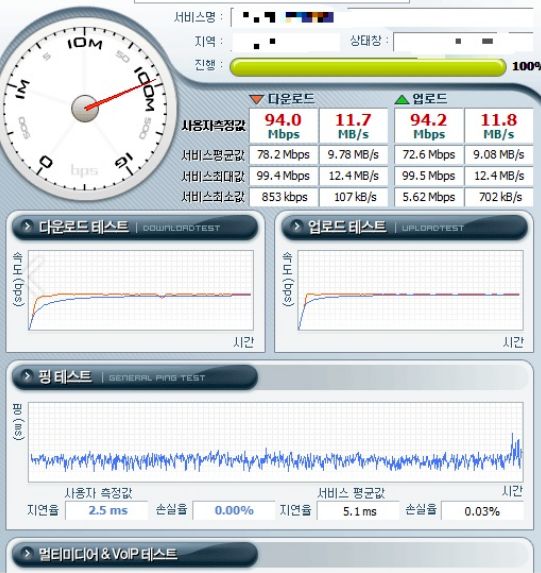Click the 서비스 평균값 ping label

pyautogui.click(x=351, y=493)
